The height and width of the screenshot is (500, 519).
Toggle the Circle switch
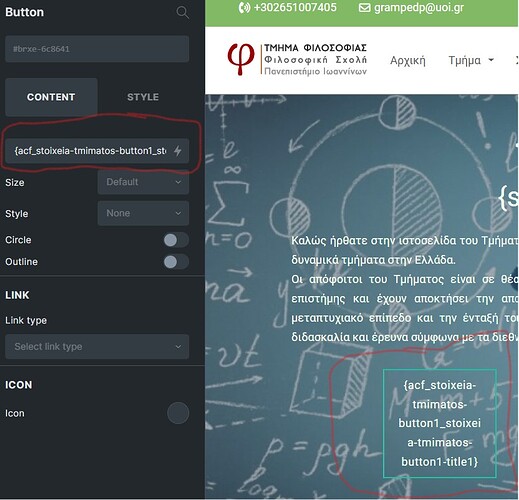176,240
